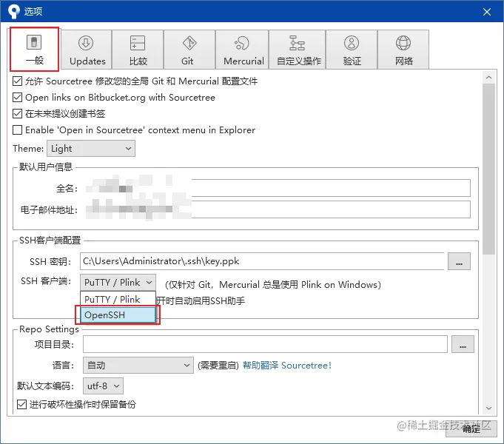Click the scrollbar down arrow

[x=489, y=408]
